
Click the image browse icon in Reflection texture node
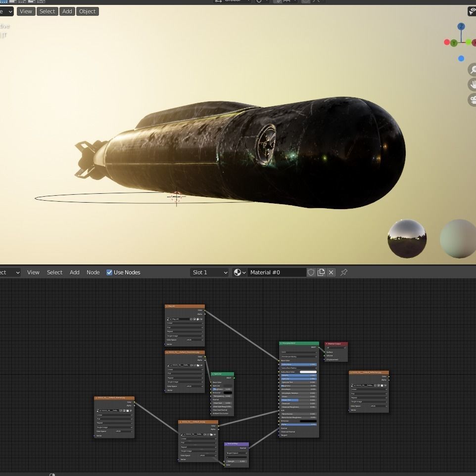pyautogui.click(x=352, y=386)
